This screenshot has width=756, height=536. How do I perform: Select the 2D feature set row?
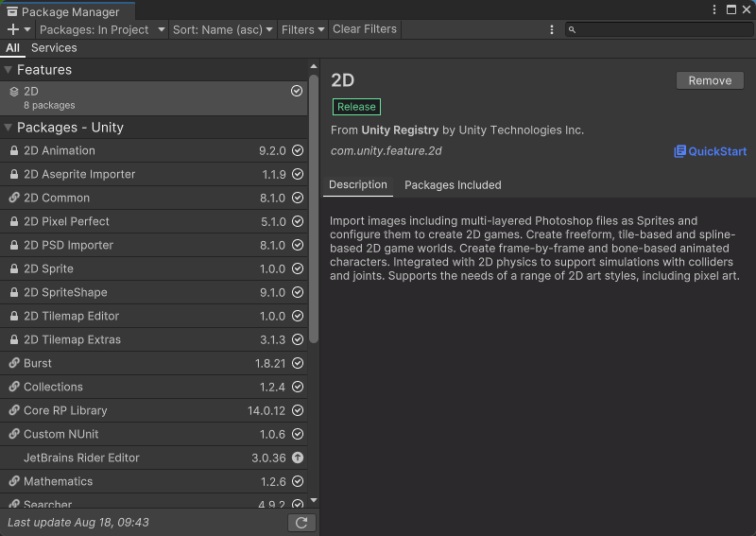[153, 98]
